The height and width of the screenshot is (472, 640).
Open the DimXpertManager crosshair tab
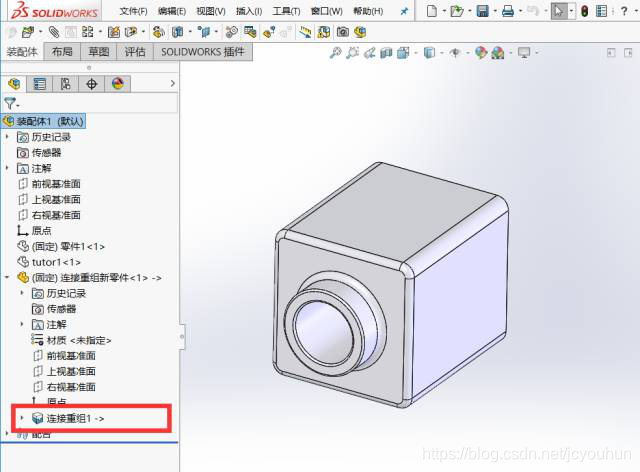pos(91,84)
